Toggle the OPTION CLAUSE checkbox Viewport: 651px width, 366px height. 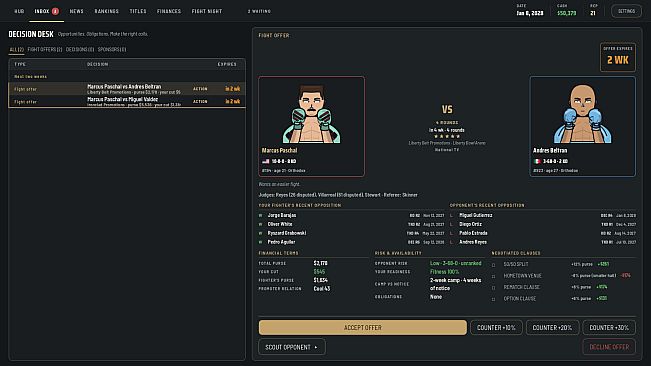click(494, 299)
